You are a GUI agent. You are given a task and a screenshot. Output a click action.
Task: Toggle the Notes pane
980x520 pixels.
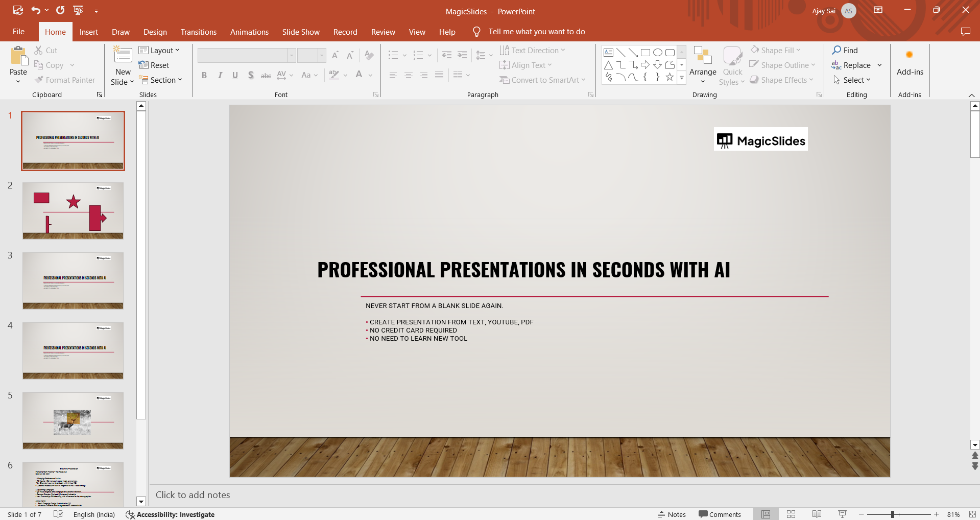[x=672, y=514]
